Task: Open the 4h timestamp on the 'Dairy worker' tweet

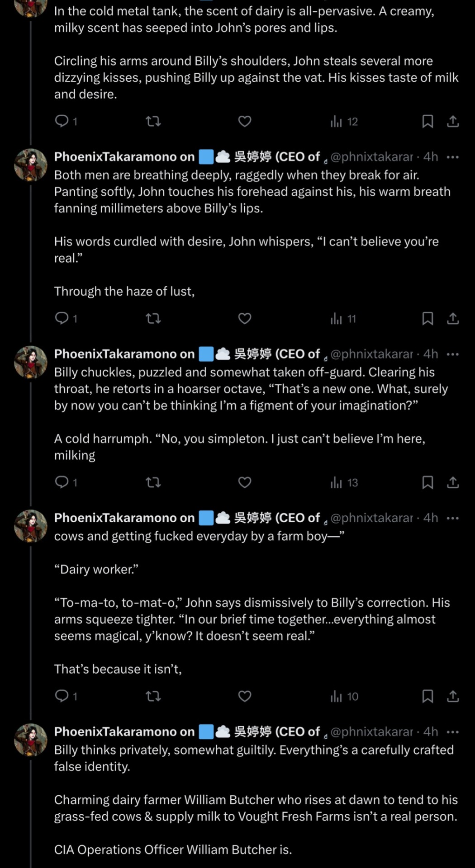Action: coord(430,518)
